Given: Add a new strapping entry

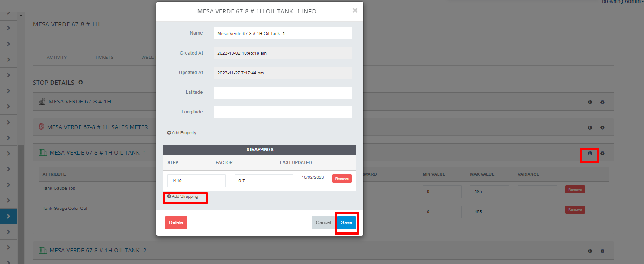Looking at the screenshot, I should tap(183, 196).
